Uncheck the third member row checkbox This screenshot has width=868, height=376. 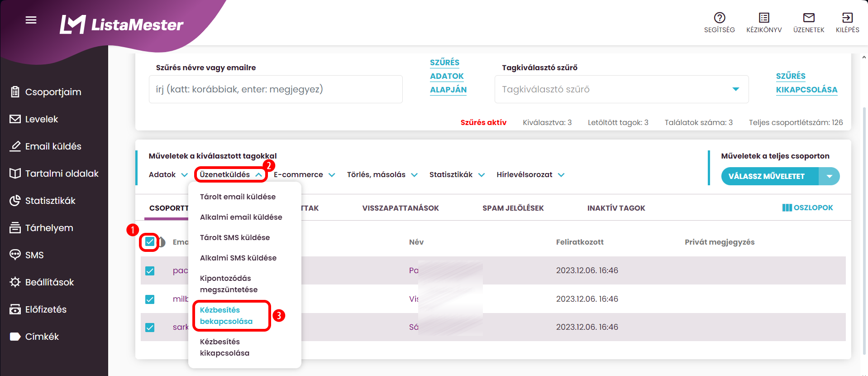(150, 328)
